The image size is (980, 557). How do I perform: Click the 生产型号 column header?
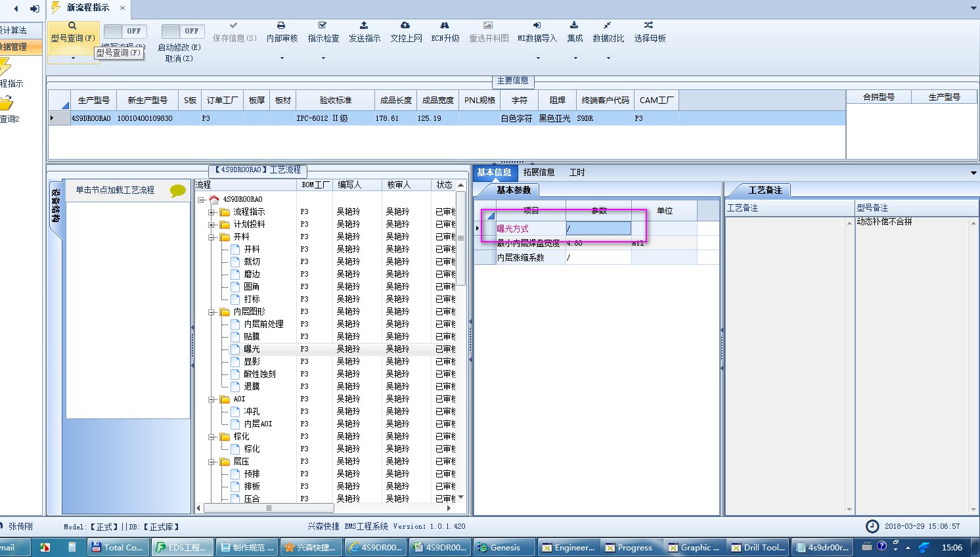pos(94,100)
